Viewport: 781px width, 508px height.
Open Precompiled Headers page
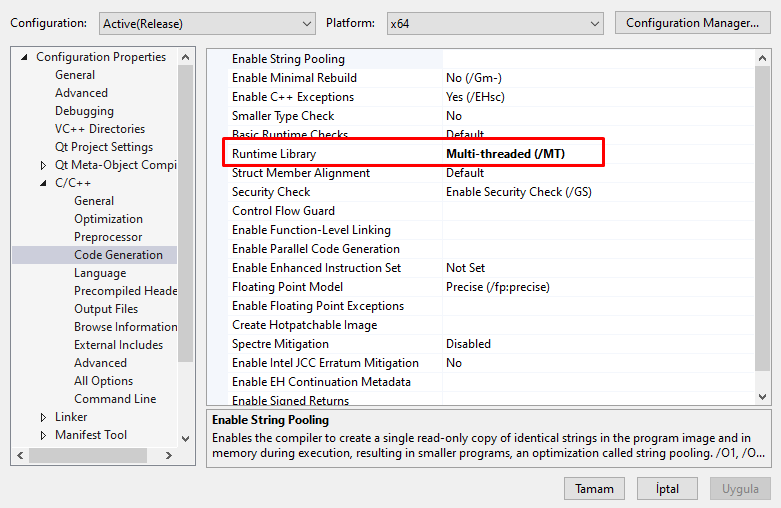coord(125,291)
